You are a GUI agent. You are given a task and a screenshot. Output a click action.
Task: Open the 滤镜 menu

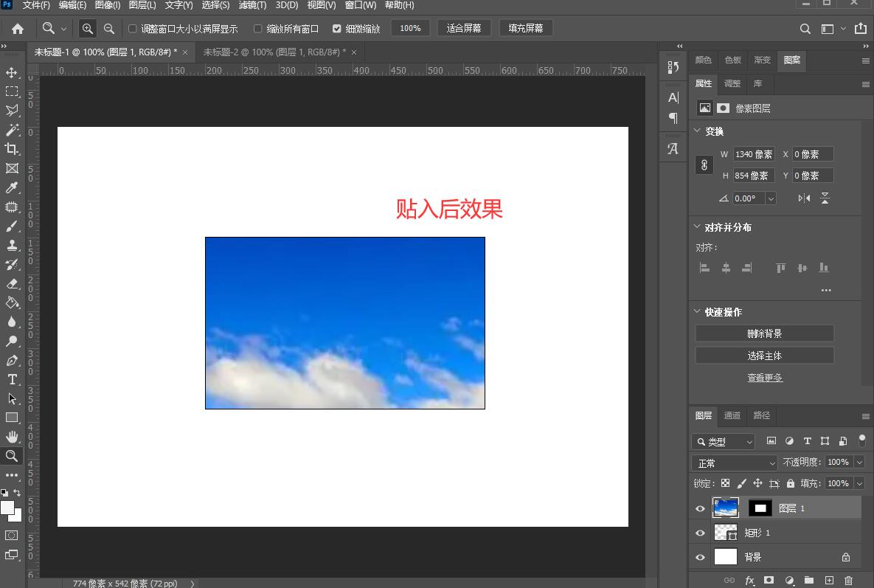pos(252,5)
